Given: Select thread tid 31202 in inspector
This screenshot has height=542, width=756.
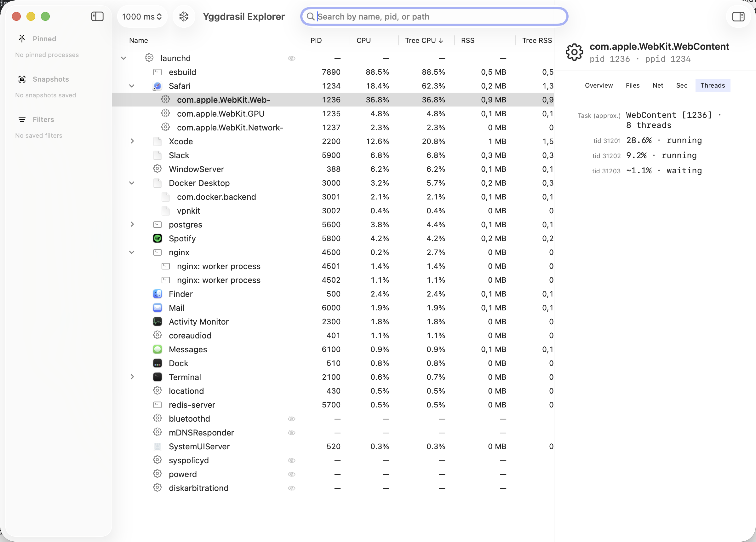Looking at the screenshot, I should (644, 155).
